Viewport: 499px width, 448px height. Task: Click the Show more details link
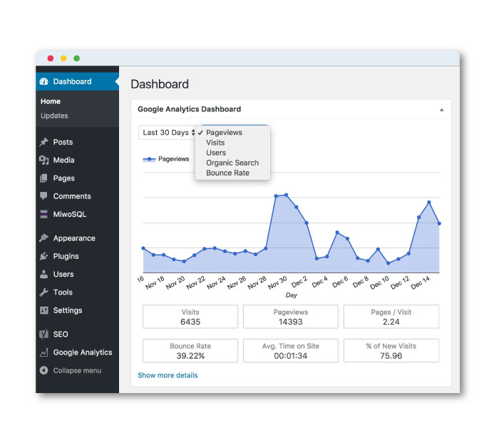(168, 375)
